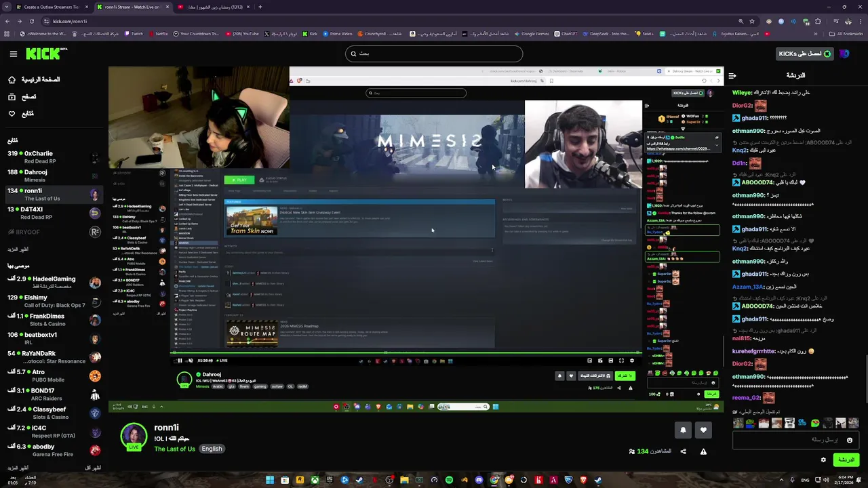This screenshot has height=488, width=868.
Task: Reload the page
Action: (x=31, y=21)
